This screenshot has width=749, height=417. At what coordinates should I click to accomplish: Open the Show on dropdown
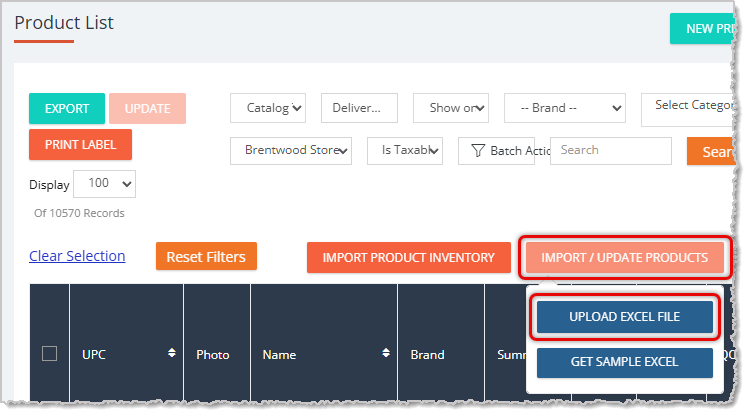tap(451, 108)
